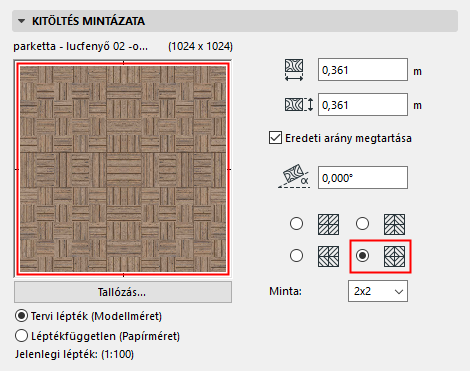Collapse the KITÖLTÉS MINTÁZATA panel
Viewport: 470px width, 371px height.
22,21
